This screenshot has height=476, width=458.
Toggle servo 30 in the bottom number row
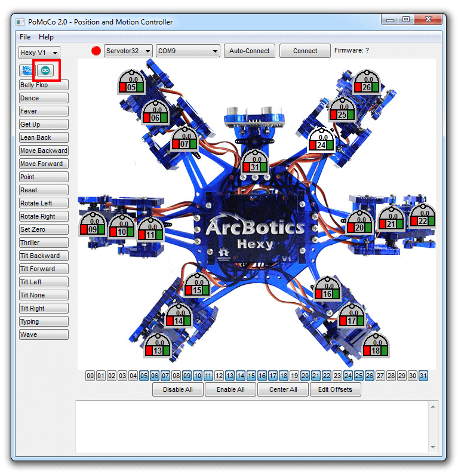pyautogui.click(x=413, y=376)
